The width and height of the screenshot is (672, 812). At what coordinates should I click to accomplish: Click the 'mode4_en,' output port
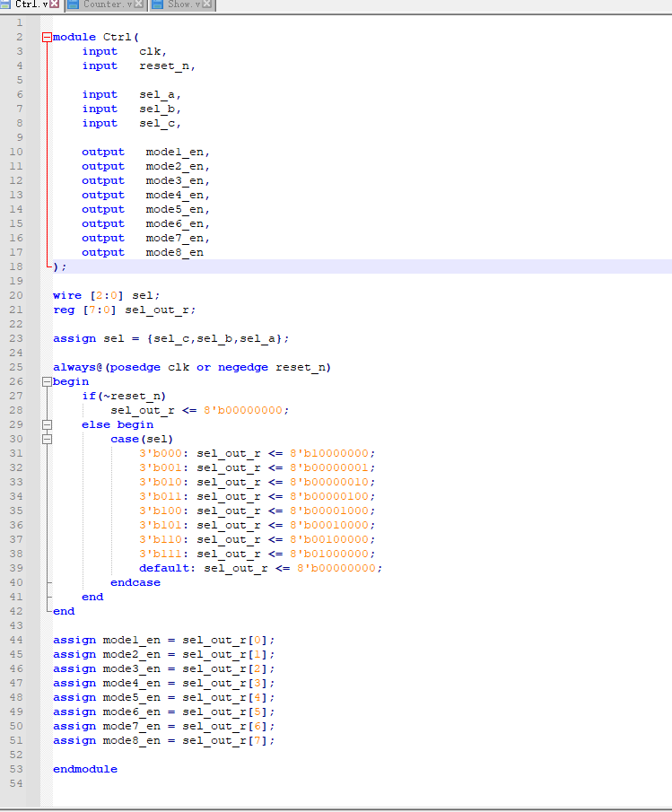point(178,196)
